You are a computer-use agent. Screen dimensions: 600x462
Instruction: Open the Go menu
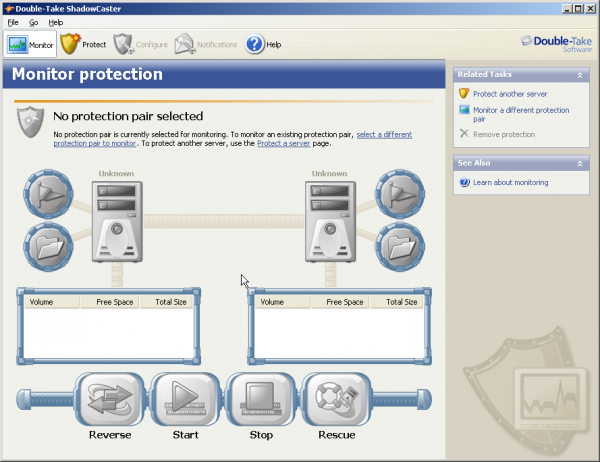pos(34,23)
